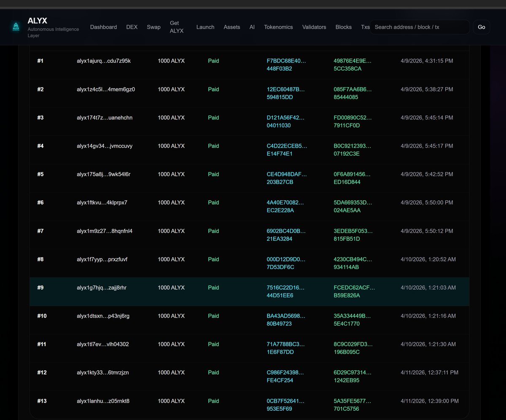Open address alyx1m9z27…8hqnfnl4

[x=105, y=231]
